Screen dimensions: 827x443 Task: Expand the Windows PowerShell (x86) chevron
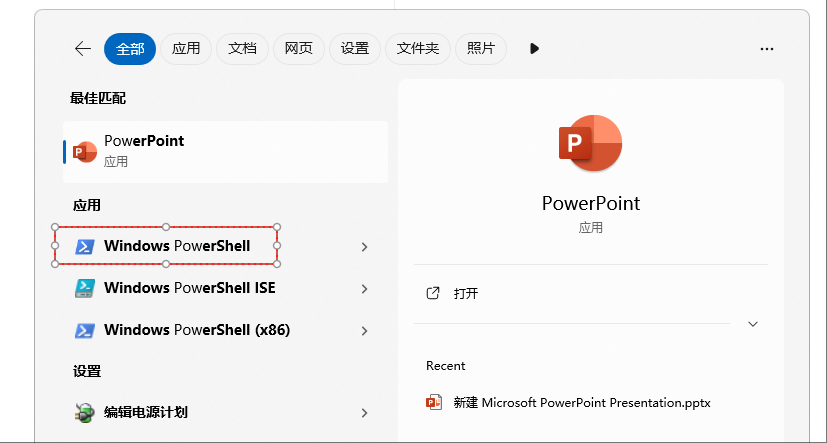364,331
